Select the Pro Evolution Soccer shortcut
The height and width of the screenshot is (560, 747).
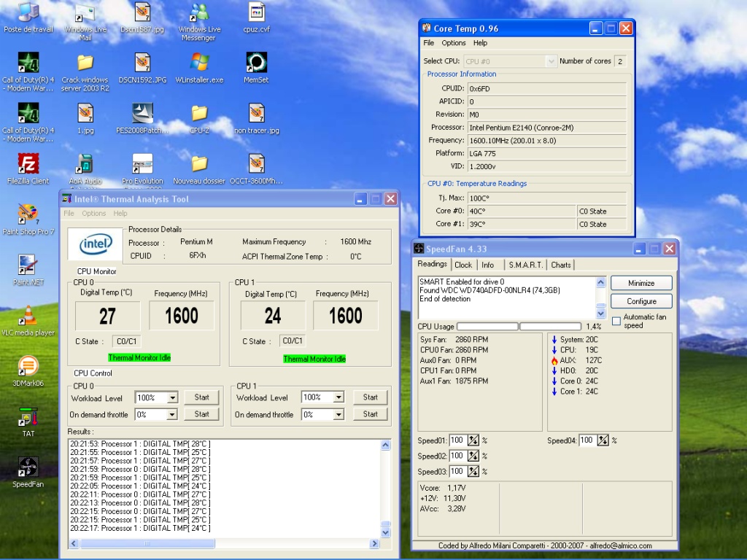click(142, 170)
